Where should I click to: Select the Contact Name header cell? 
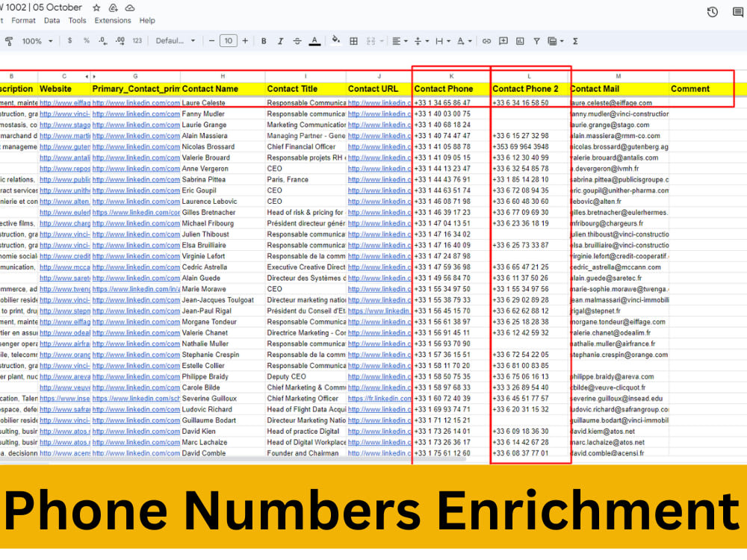pyautogui.click(x=223, y=89)
